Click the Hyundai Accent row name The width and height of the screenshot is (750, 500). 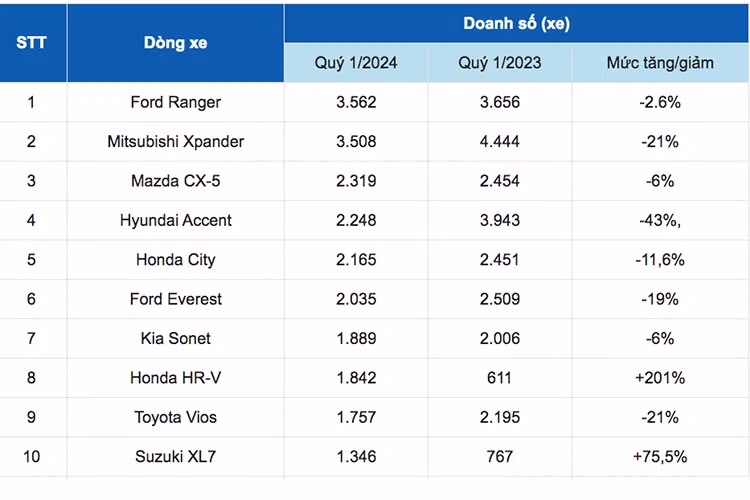coord(176,220)
